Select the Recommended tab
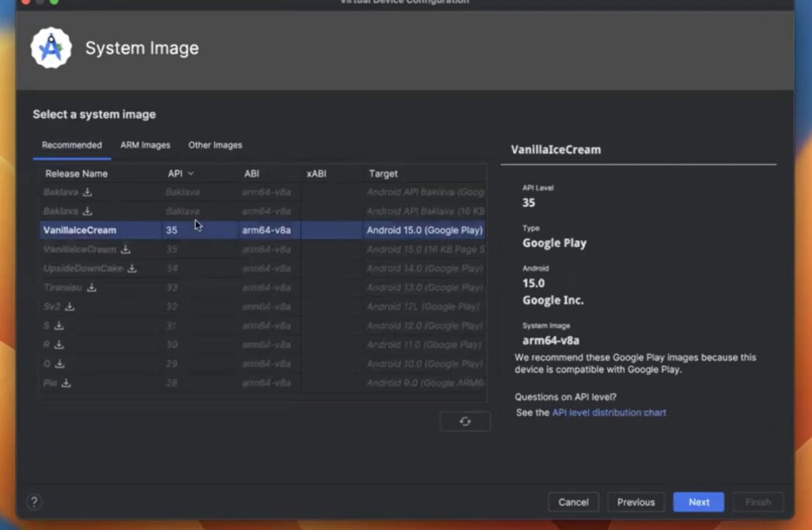The height and width of the screenshot is (530, 812). pos(71,145)
